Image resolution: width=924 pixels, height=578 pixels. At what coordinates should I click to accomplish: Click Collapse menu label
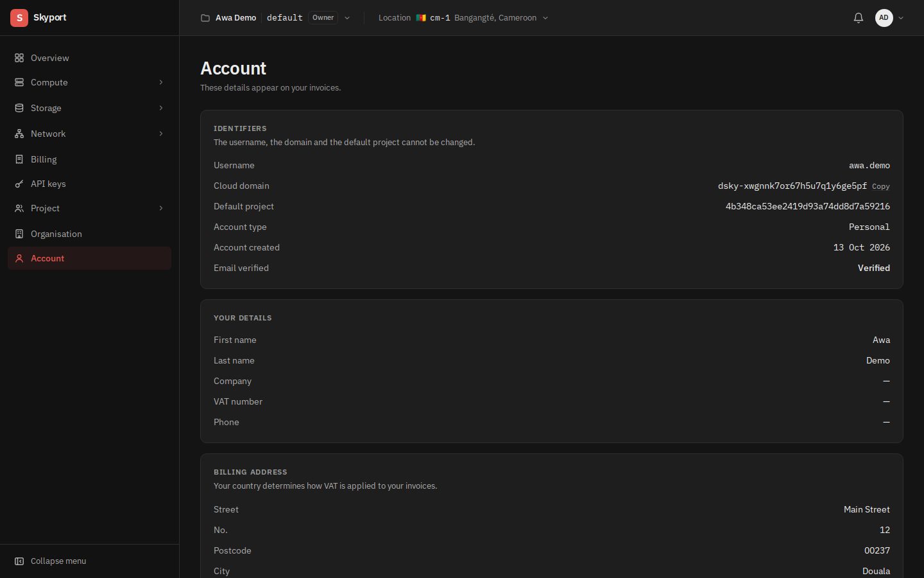tap(58, 561)
